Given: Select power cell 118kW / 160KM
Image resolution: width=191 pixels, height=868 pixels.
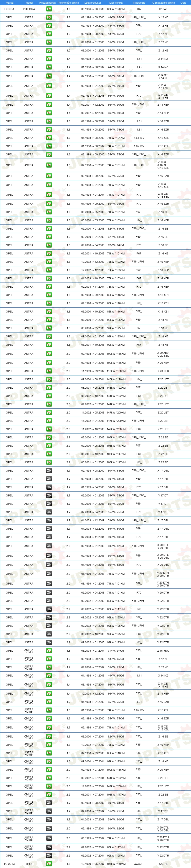Looking at the screenshot, I should coord(116,371).
